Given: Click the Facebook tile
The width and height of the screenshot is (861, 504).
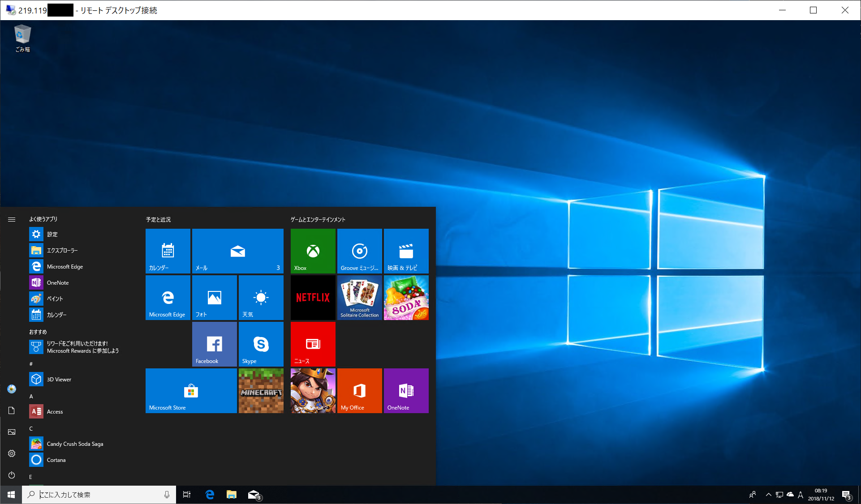Looking at the screenshot, I should [x=214, y=344].
